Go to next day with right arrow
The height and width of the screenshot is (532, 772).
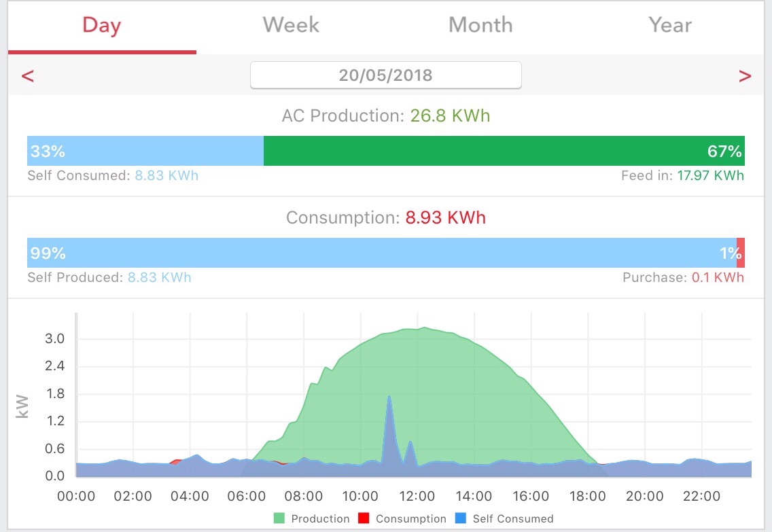pos(744,76)
